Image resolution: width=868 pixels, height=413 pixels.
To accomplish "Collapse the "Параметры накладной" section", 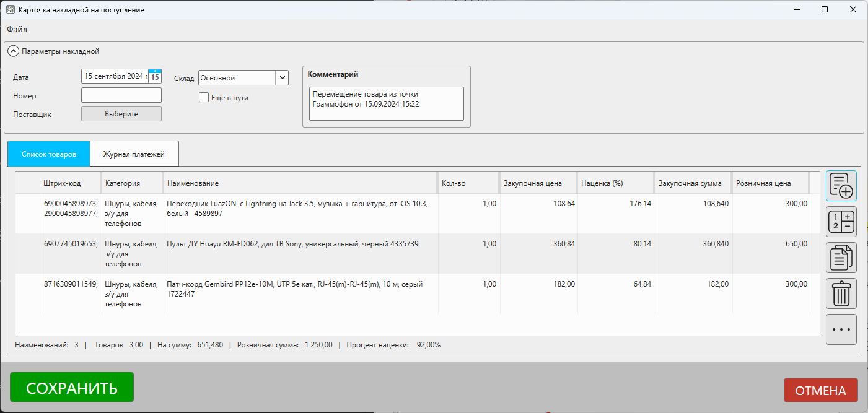I will (13, 51).
